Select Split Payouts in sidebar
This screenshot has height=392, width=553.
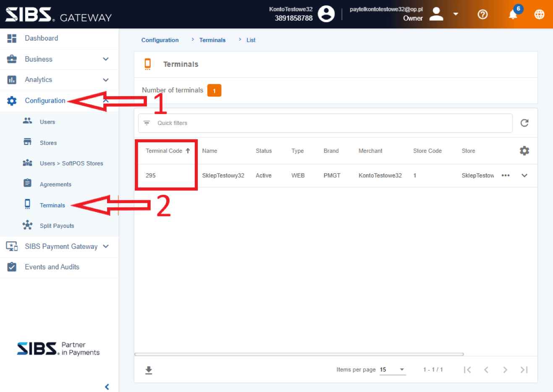[x=57, y=226]
